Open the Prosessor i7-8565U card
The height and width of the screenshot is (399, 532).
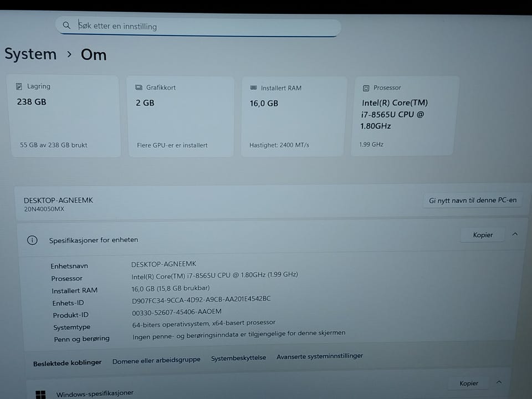tap(405, 116)
